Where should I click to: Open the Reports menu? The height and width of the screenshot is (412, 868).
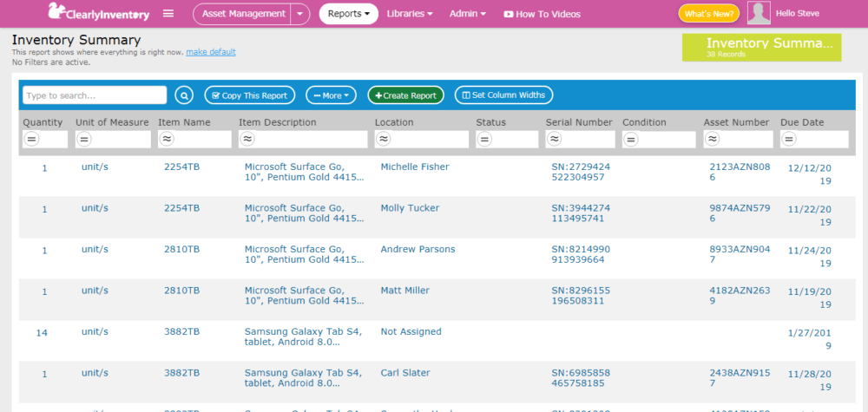coord(349,14)
